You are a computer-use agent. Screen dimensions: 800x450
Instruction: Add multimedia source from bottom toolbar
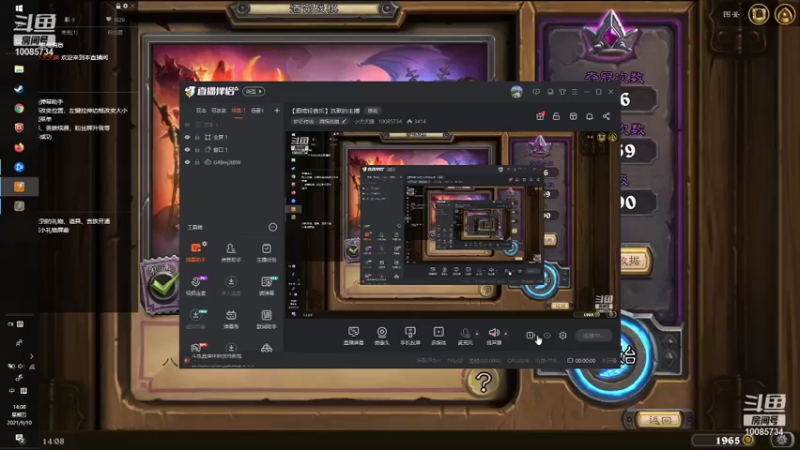pyautogui.click(x=438, y=336)
